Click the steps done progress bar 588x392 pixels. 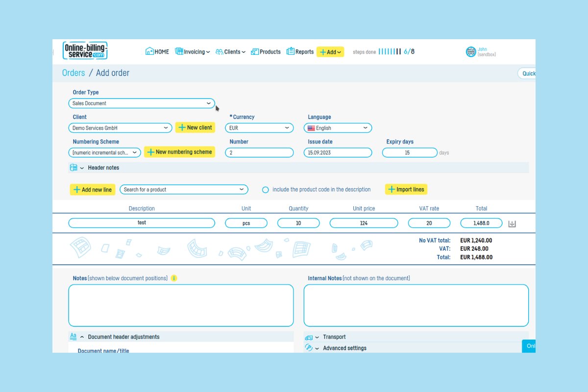coord(390,52)
